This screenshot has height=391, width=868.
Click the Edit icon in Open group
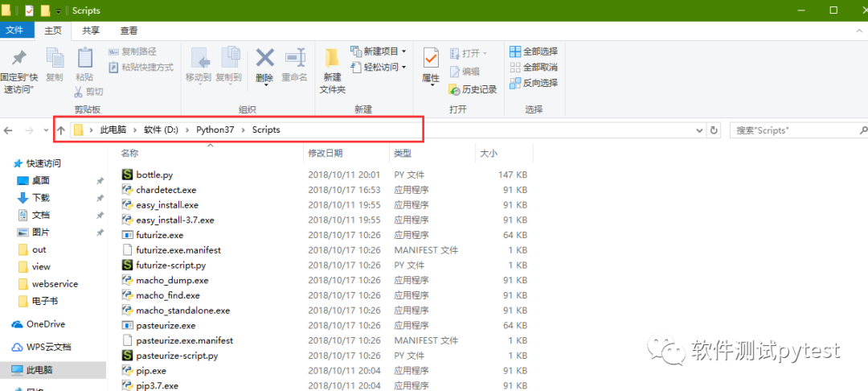coord(454,72)
